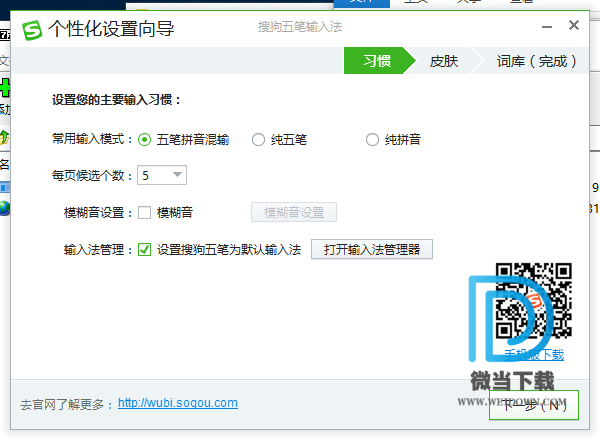Open the 每页候选个数 dropdown
Image resolution: width=600 pixels, height=440 pixels.
coord(162,175)
